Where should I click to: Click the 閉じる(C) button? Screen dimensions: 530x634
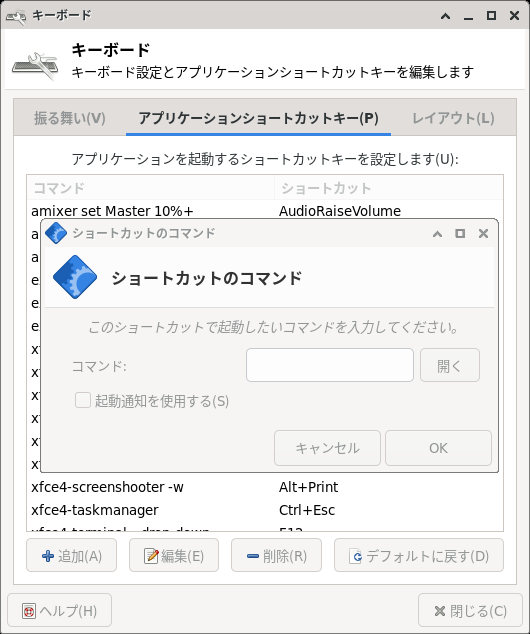[470, 610]
